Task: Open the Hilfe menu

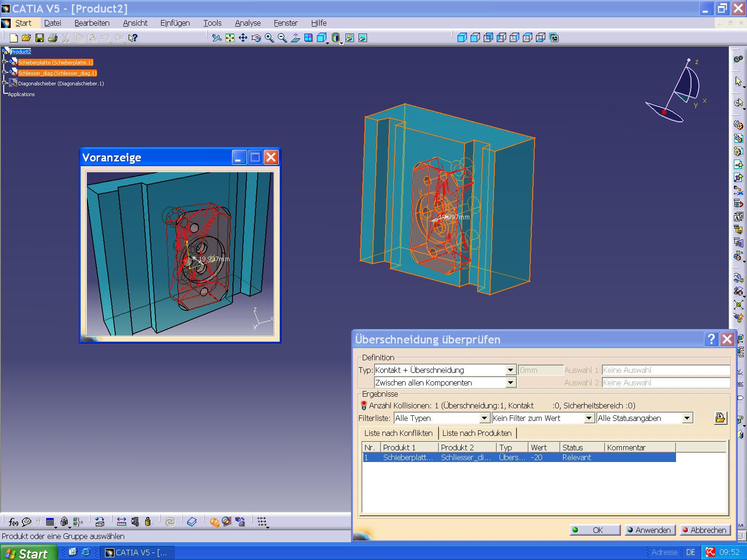Action: point(319,23)
